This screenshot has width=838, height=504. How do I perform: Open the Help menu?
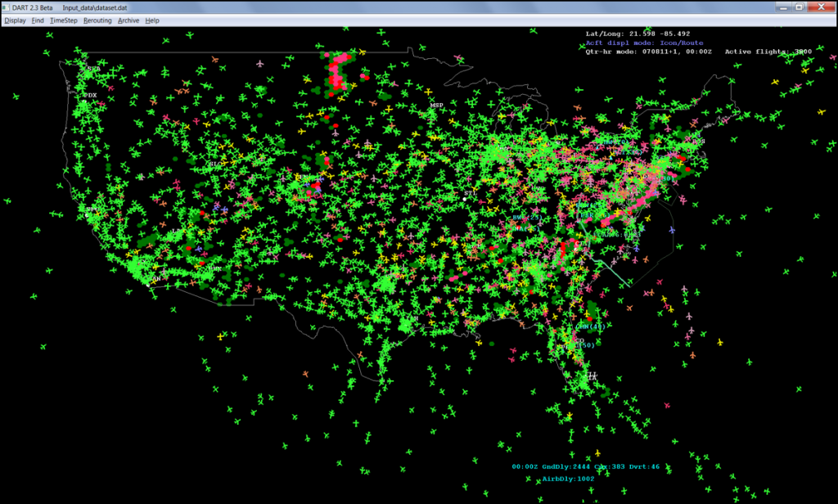click(x=151, y=20)
